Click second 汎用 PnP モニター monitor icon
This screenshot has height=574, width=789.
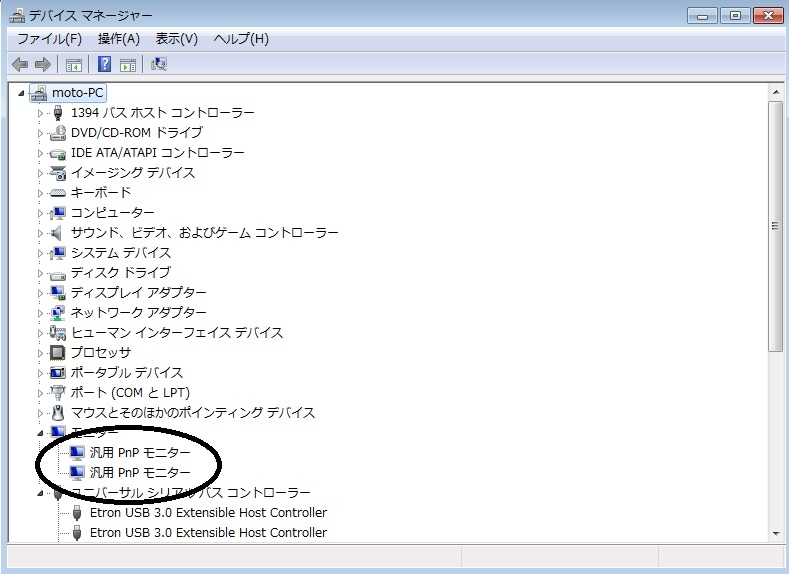pyautogui.click(x=77, y=473)
